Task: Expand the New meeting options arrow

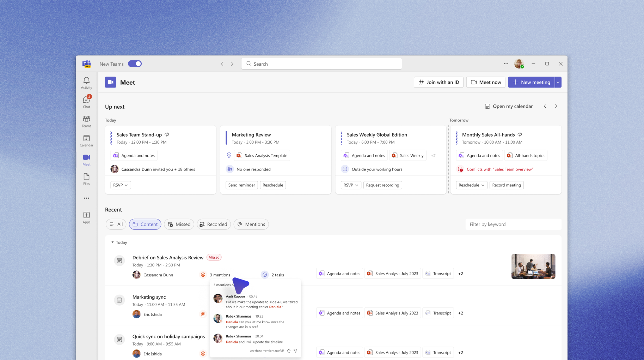Action: pyautogui.click(x=558, y=82)
